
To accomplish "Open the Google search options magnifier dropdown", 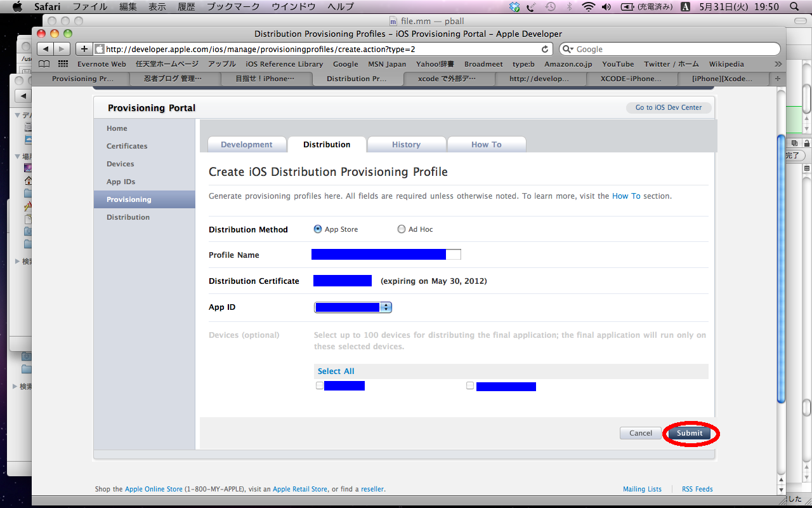I will (x=568, y=49).
